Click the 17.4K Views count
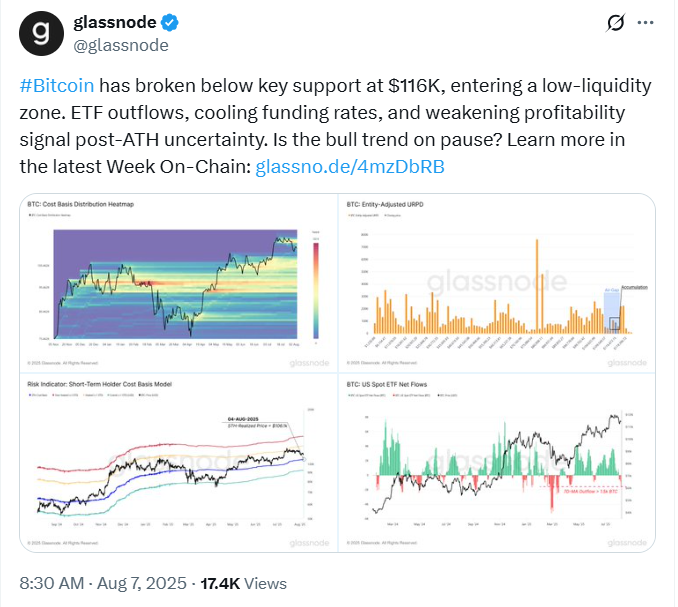This screenshot has width=678, height=607. tap(243, 583)
